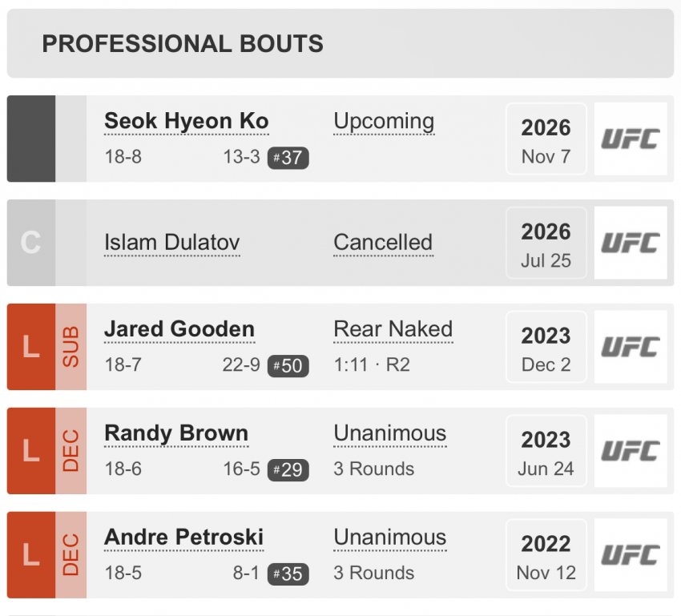Open Rear Naked submission result link

(393, 329)
